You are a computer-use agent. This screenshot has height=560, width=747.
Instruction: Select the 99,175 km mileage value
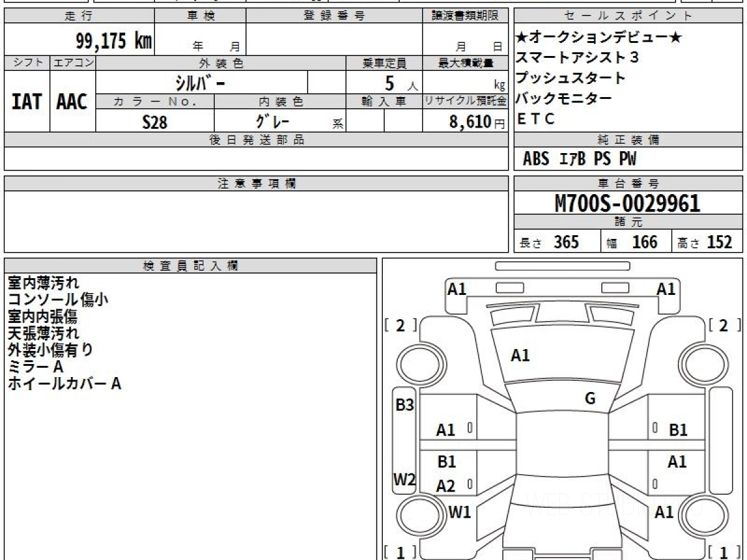tap(114, 41)
